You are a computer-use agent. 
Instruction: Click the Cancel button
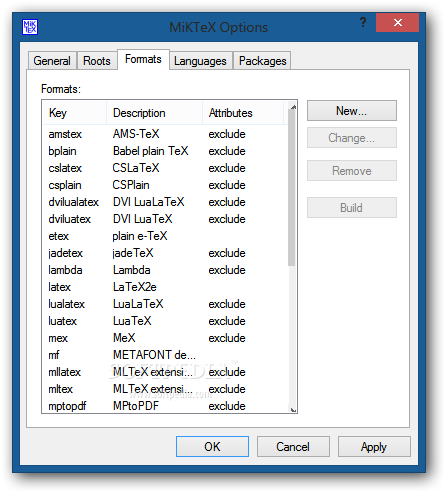pyautogui.click(x=293, y=447)
